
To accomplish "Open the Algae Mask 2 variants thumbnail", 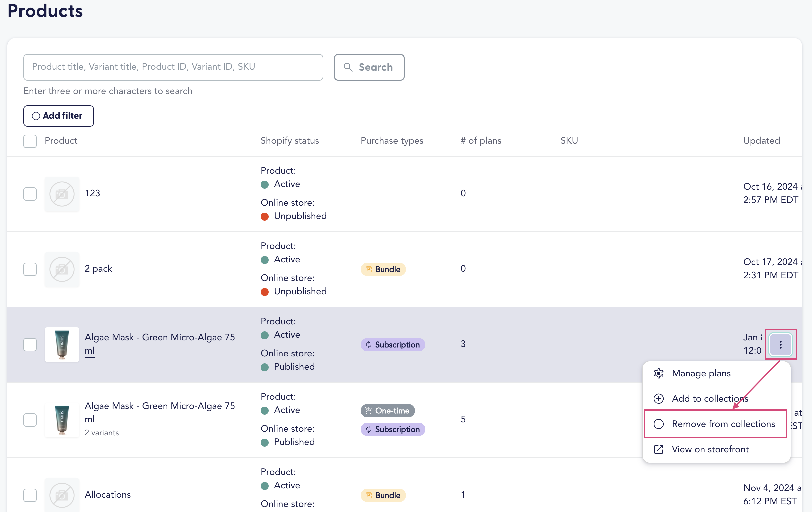I will 62,420.
